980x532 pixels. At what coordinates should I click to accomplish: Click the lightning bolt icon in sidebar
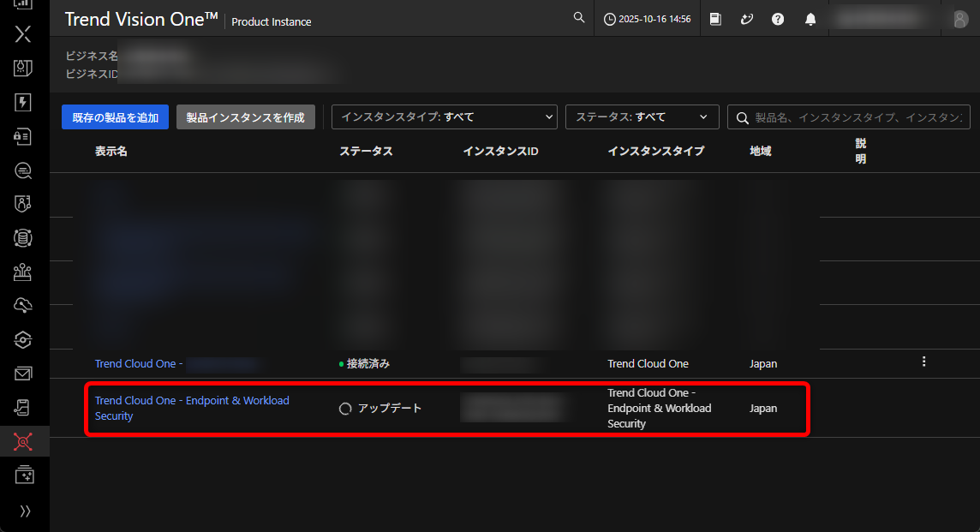tap(23, 103)
